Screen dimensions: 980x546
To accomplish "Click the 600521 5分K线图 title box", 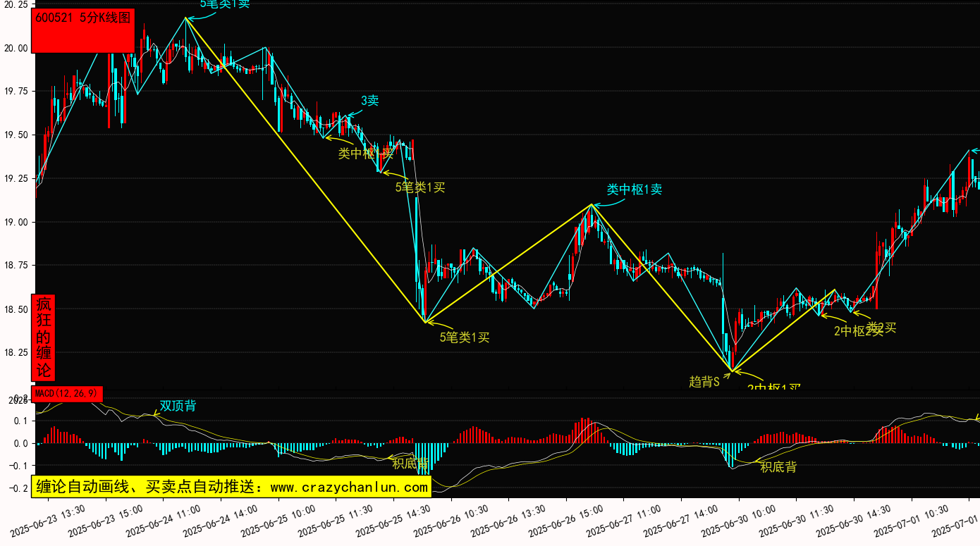I will pyautogui.click(x=82, y=31).
